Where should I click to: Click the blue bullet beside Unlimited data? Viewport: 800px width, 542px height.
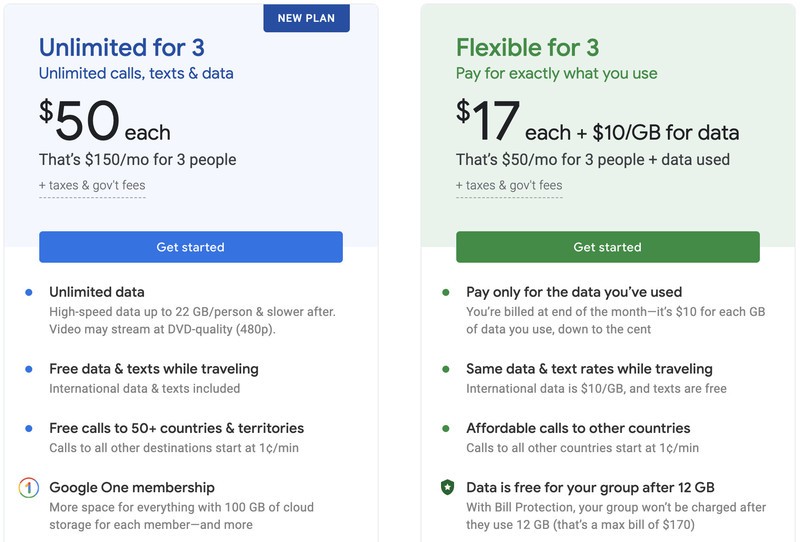pyautogui.click(x=29, y=292)
